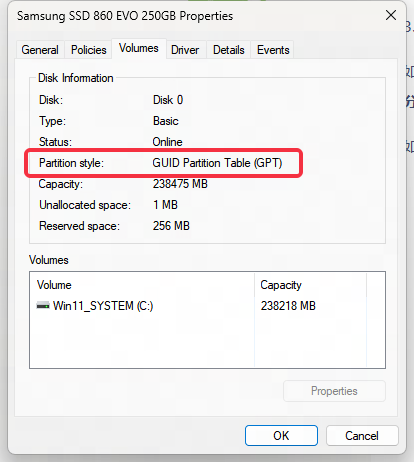Click the Volume column header

click(x=142, y=285)
